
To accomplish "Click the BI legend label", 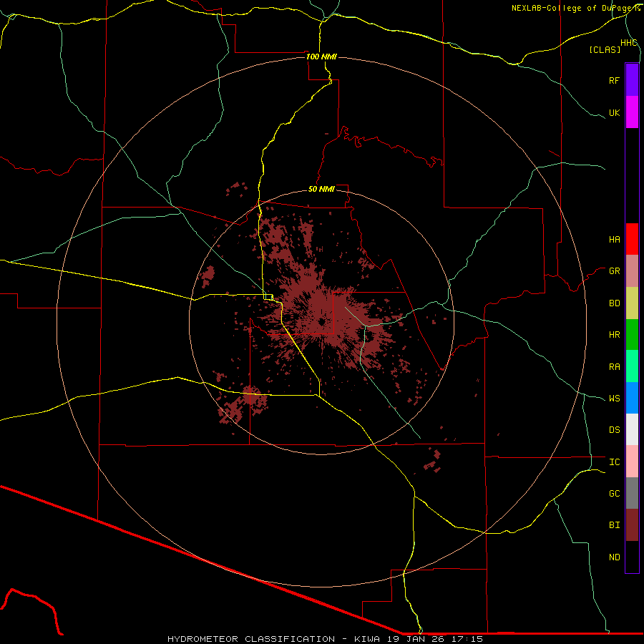I will [x=614, y=525].
